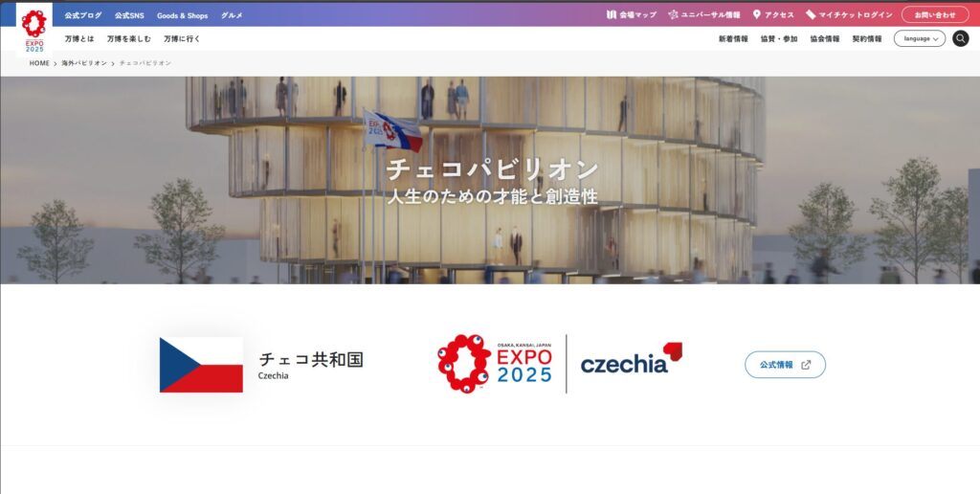Click the Czechia brand logo
This screenshot has width=980, height=494.
pyautogui.click(x=632, y=360)
